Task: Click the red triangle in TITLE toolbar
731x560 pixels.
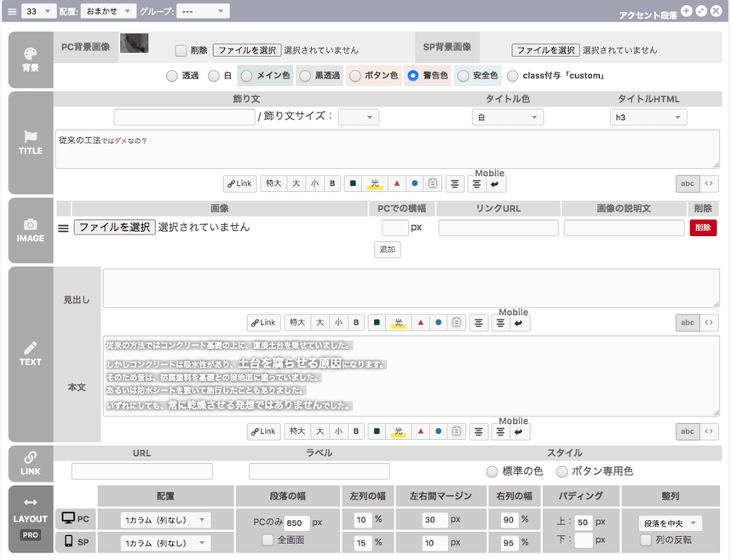Action: [396, 183]
